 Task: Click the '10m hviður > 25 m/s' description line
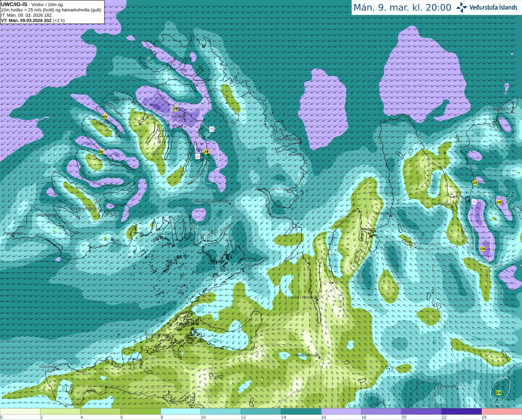click(x=51, y=10)
